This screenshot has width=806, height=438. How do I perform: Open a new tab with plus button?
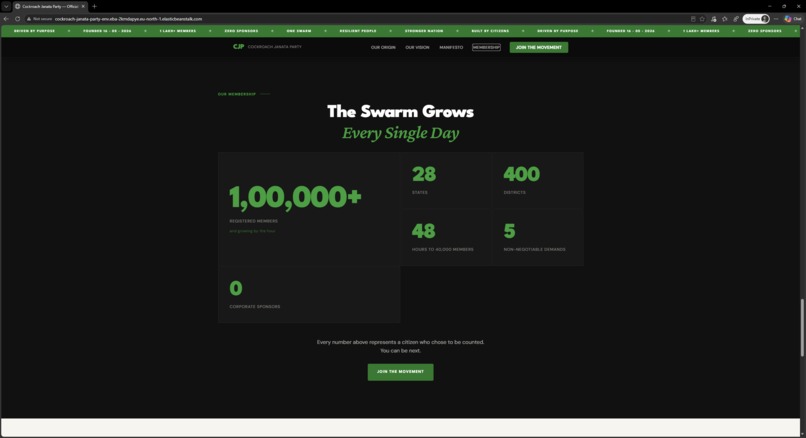pos(94,7)
